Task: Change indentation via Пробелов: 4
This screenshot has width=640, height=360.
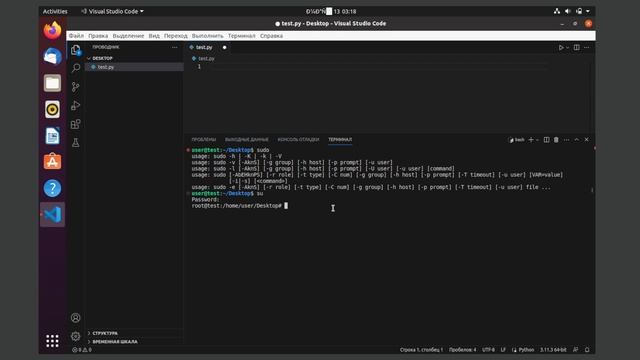Action: [462, 350]
